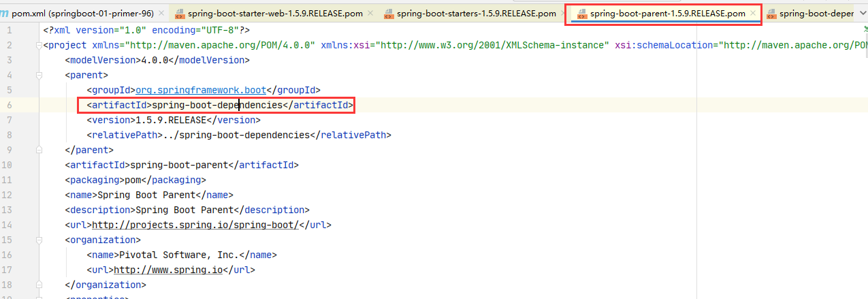Click line number 6 in gutter
This screenshot has height=299, width=868.
(10, 105)
